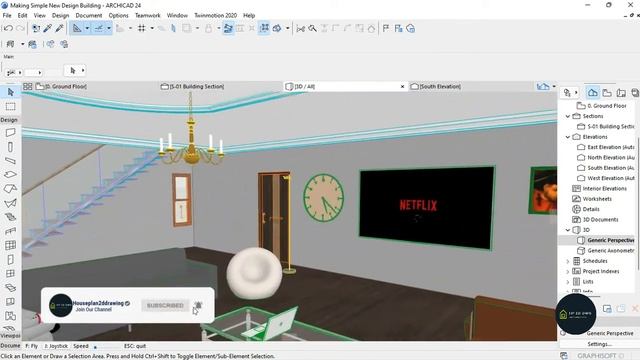Toggle Snap Guides button in toolbar
Screen dimensions: 640x360
click(99, 28)
